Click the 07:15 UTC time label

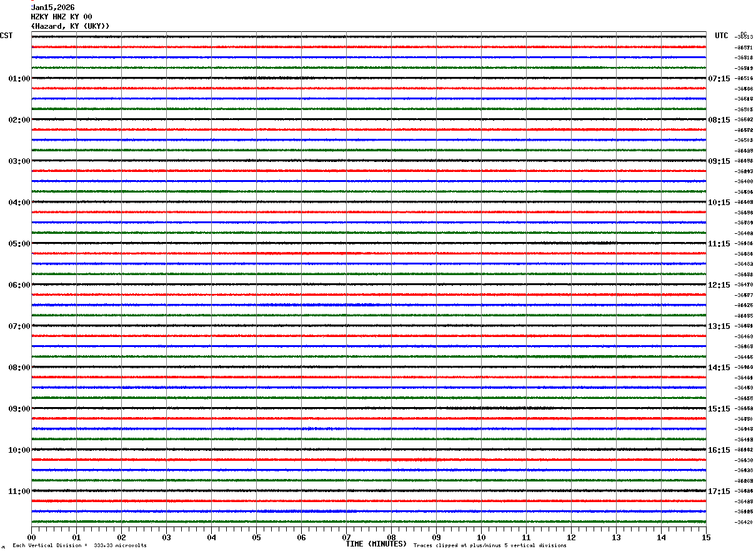coord(719,79)
